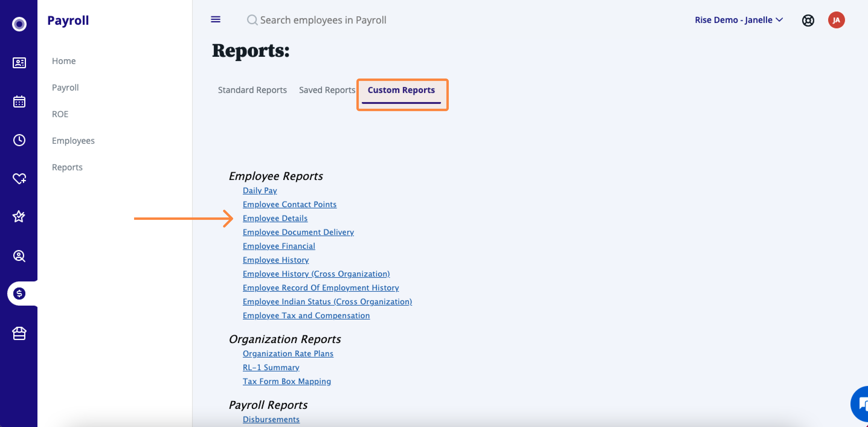Open Employee Record Of Employment History
The image size is (868, 427).
tap(321, 288)
